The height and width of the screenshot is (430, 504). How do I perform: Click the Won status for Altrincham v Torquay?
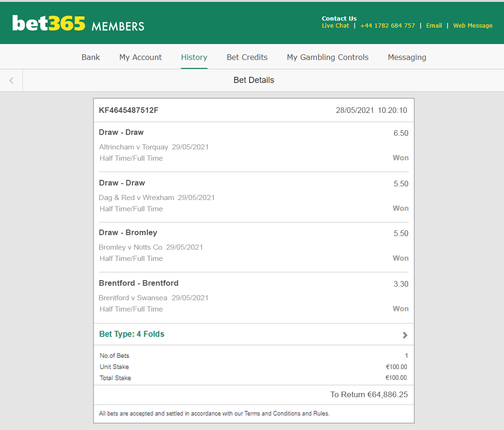(x=401, y=158)
